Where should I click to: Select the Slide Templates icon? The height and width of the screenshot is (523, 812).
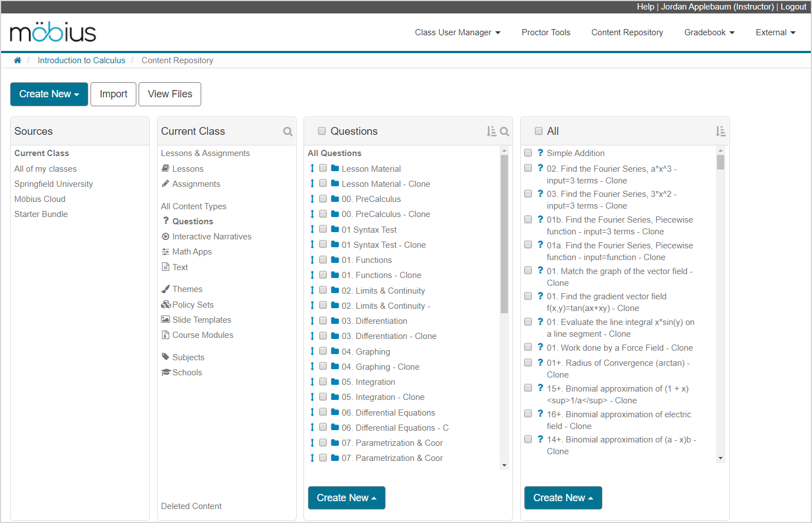pyautogui.click(x=165, y=319)
